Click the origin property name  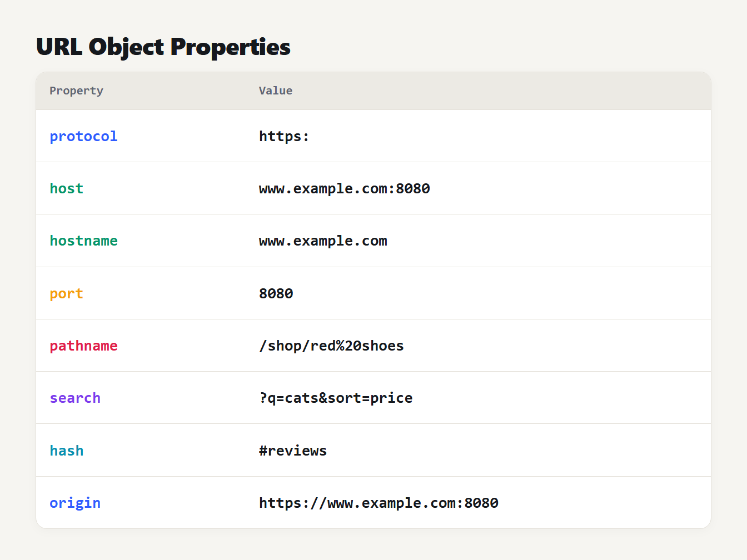point(75,503)
